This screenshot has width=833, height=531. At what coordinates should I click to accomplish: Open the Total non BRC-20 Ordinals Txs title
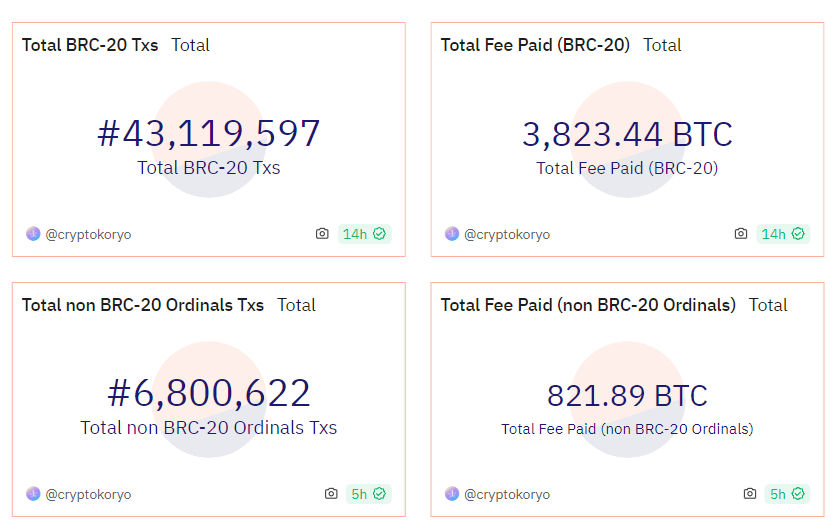pos(143,305)
